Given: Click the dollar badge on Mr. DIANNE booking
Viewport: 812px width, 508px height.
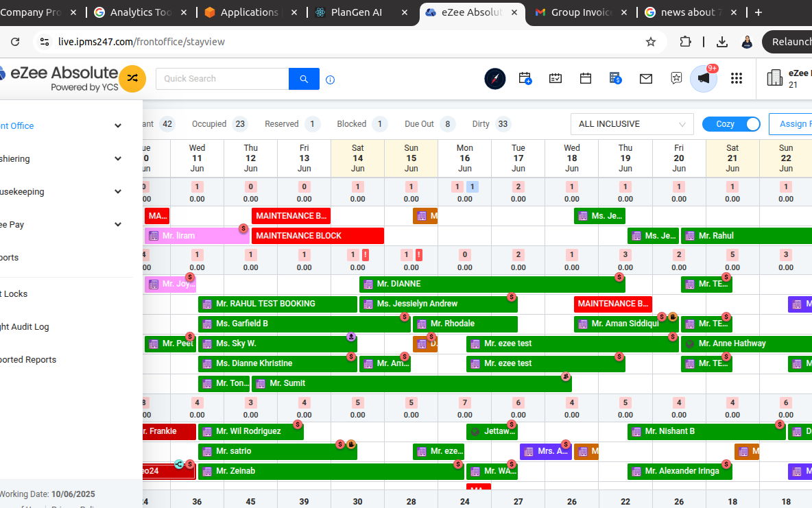Looking at the screenshot, I should [619, 277].
